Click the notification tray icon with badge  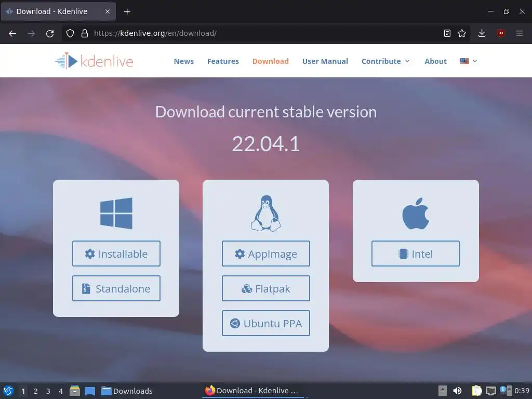click(x=503, y=390)
